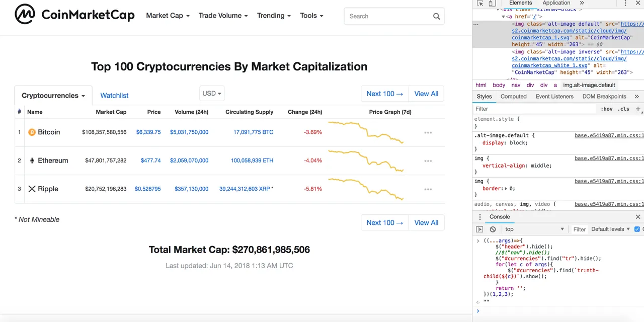Image resolution: width=644 pixels, height=322 pixels.
Task: Open the Ripple name link
Action: tap(48, 189)
